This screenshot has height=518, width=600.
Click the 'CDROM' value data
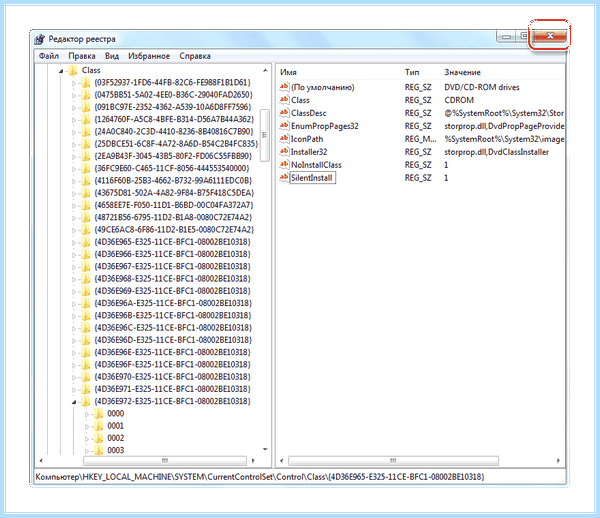[459, 100]
